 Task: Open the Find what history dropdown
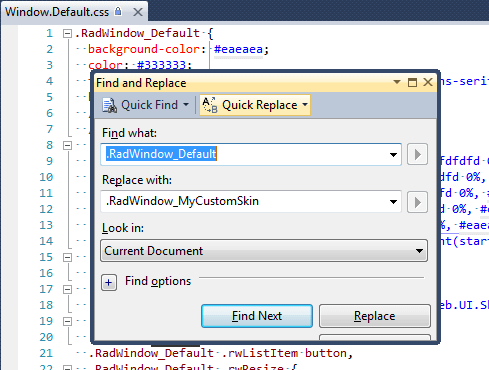coord(393,155)
